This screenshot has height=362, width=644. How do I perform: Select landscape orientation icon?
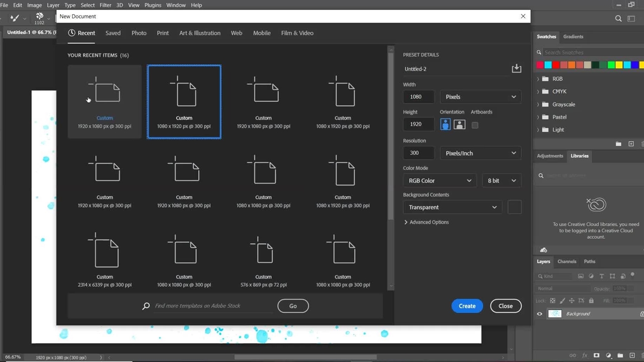pos(459,125)
